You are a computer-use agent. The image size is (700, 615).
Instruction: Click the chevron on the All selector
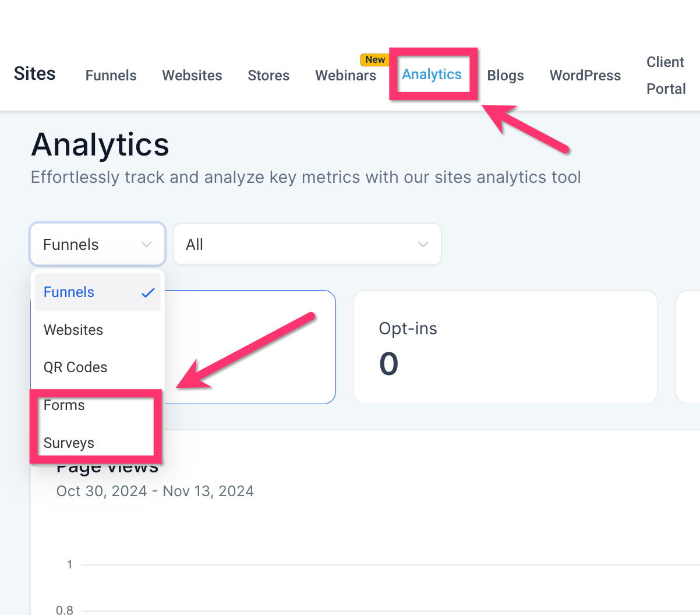click(423, 245)
